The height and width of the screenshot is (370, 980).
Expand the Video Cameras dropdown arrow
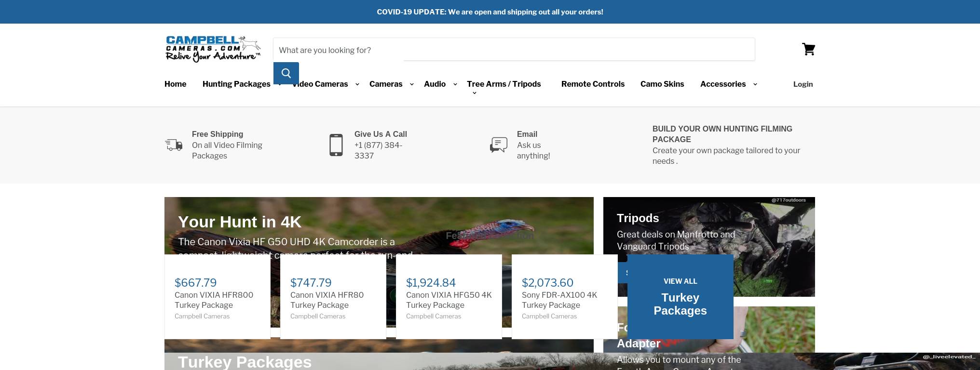pyautogui.click(x=357, y=84)
